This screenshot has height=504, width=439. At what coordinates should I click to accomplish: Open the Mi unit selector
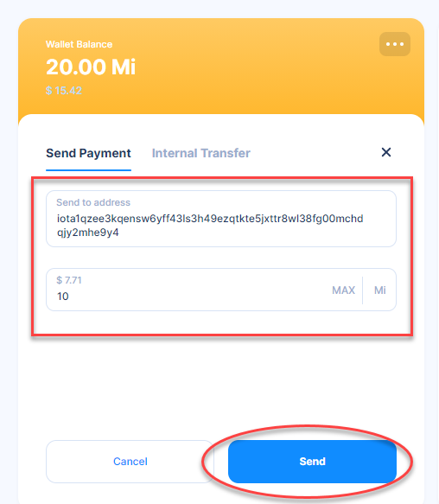380,290
